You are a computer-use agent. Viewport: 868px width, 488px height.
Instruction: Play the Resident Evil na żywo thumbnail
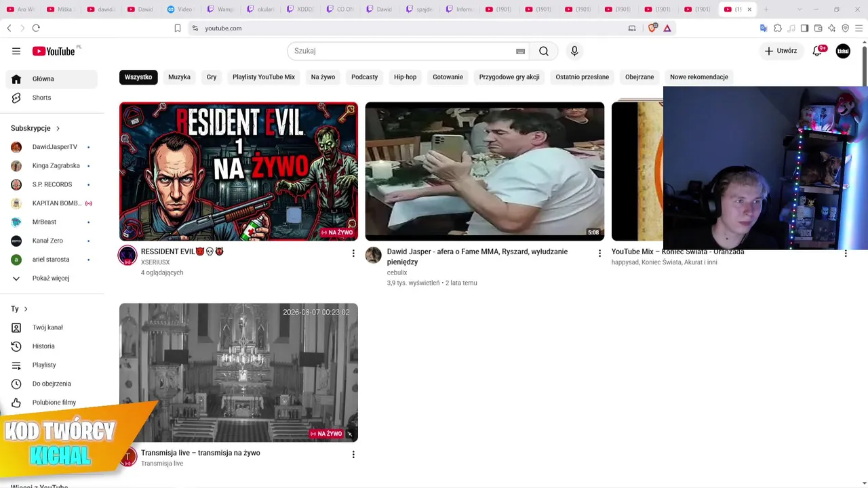[239, 171]
